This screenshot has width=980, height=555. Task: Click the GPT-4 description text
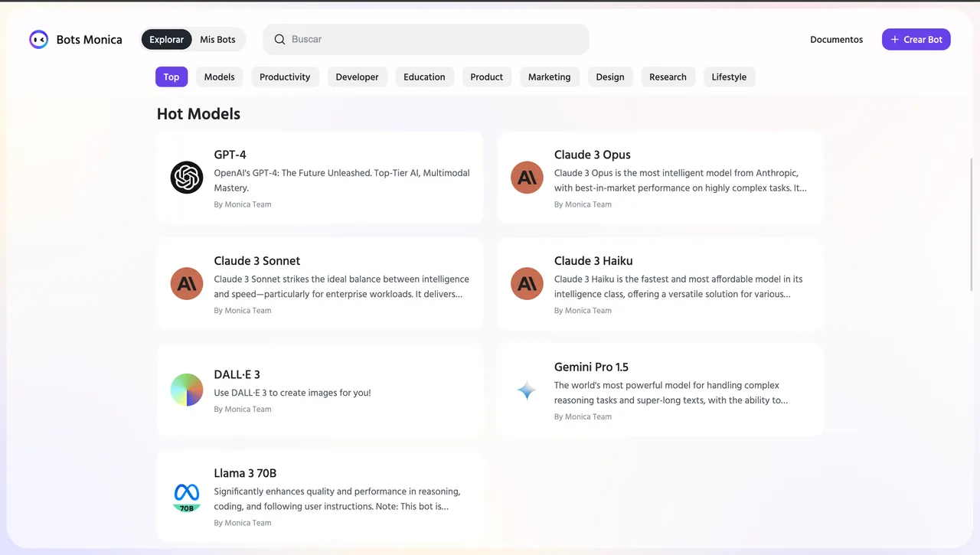click(342, 181)
